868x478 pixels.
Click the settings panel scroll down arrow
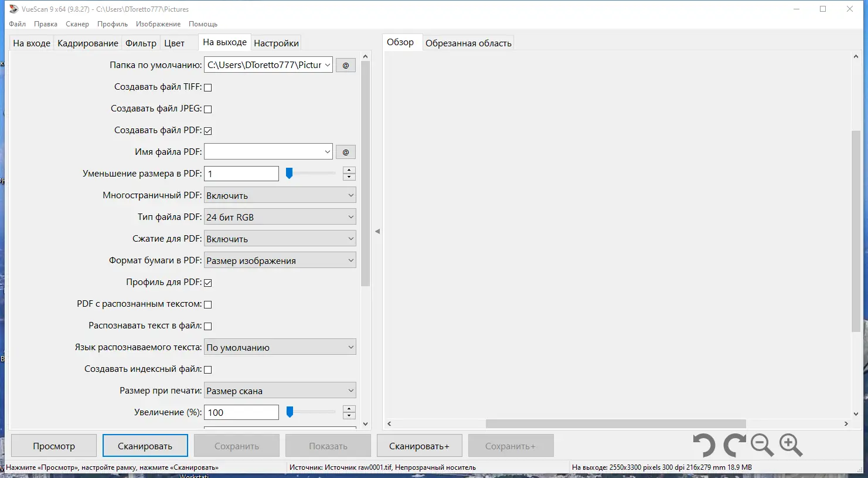click(366, 423)
